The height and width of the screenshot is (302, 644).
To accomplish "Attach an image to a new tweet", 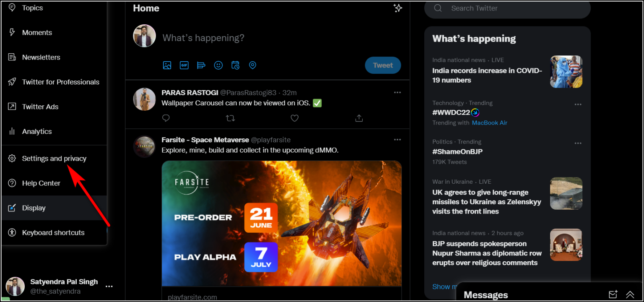I will 167,65.
